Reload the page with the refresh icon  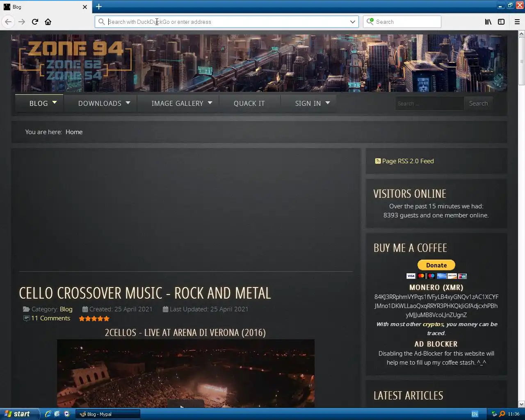click(35, 22)
